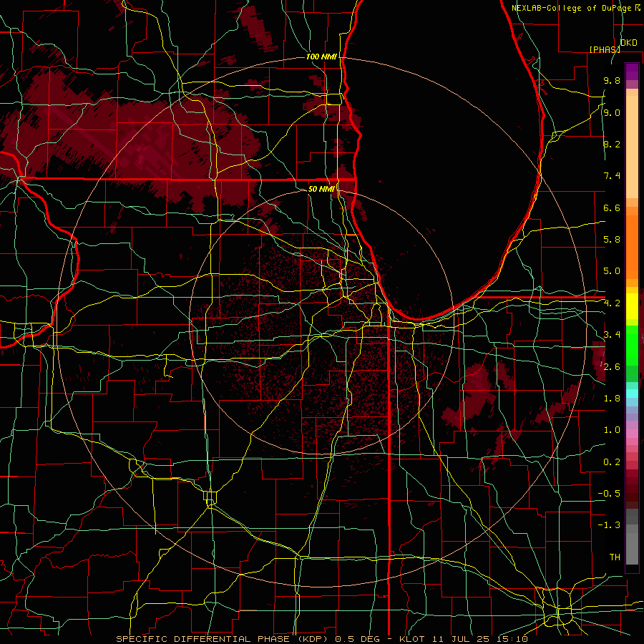This screenshot has height=644, width=644.
Task: Click the 1.8 scale value
Action: [x=612, y=399]
